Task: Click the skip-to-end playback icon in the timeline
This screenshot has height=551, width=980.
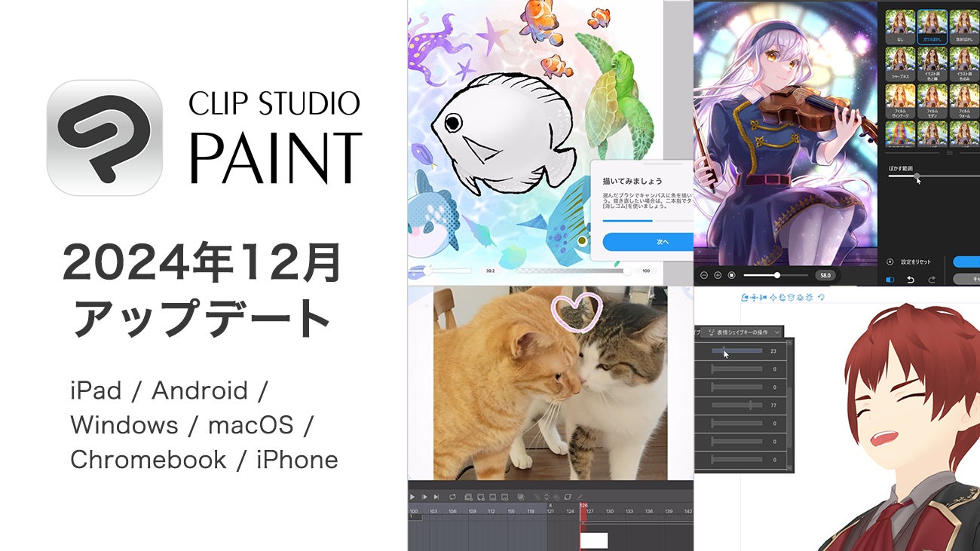Action: pos(436,497)
